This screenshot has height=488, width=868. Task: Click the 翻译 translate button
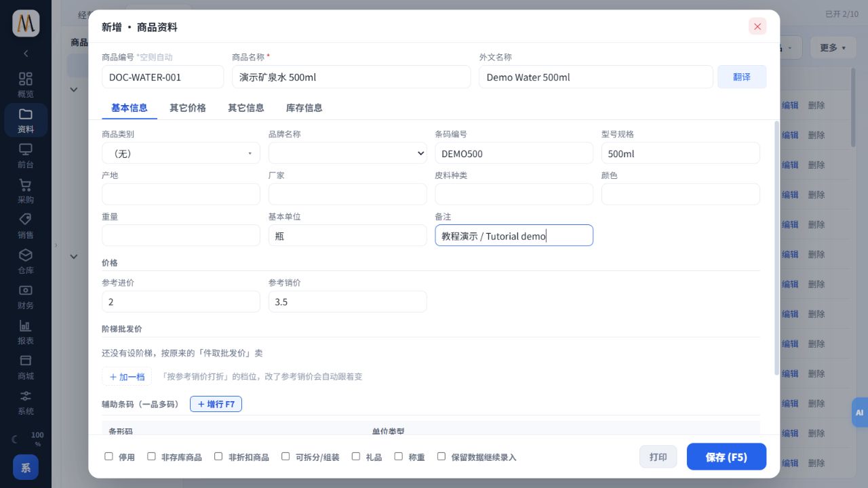click(742, 77)
